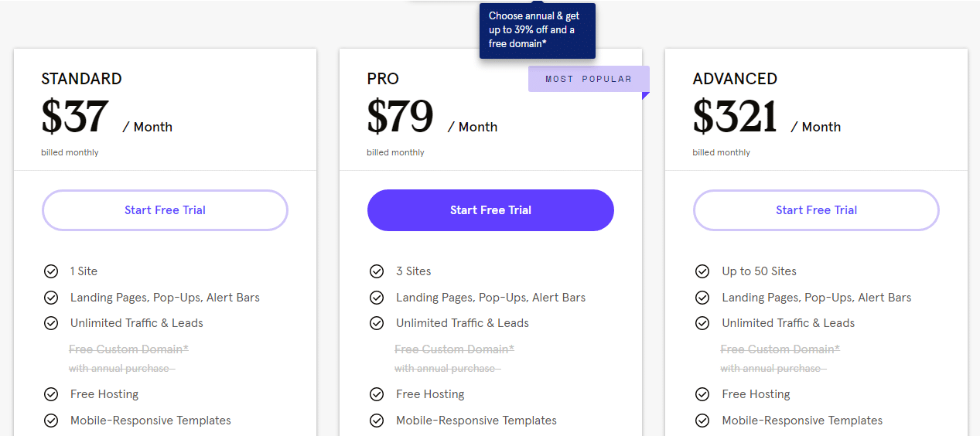Viewport: 980px width, 436px height.
Task: Click the checkmark icon beside 1 Site
Action: tap(51, 271)
